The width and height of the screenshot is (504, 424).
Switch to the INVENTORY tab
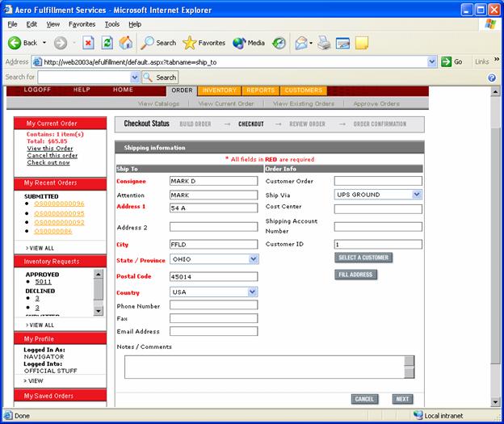[x=220, y=90]
